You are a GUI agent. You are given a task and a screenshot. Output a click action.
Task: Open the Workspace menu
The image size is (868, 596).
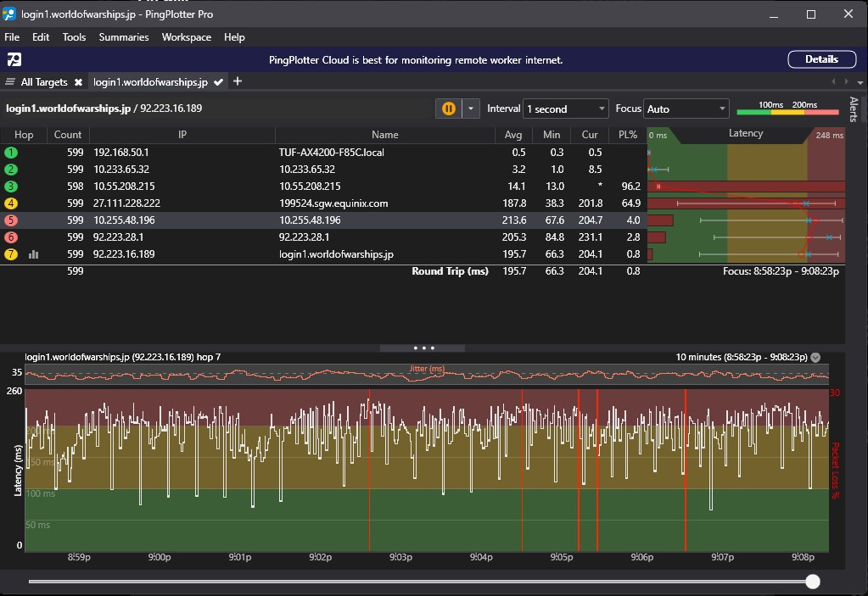tap(187, 37)
